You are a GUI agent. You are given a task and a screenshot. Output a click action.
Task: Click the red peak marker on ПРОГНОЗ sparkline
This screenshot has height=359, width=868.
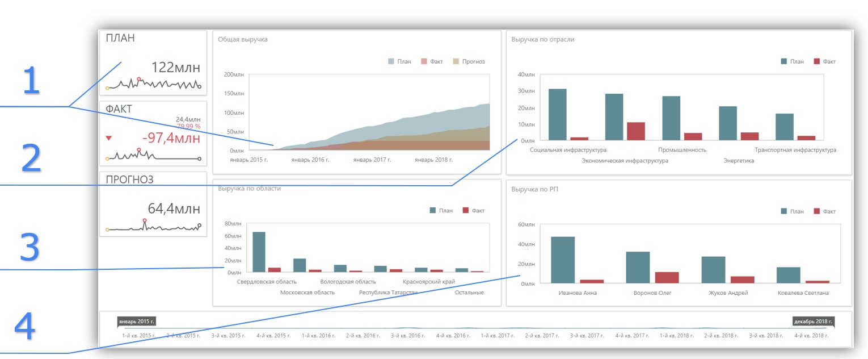coord(145,220)
